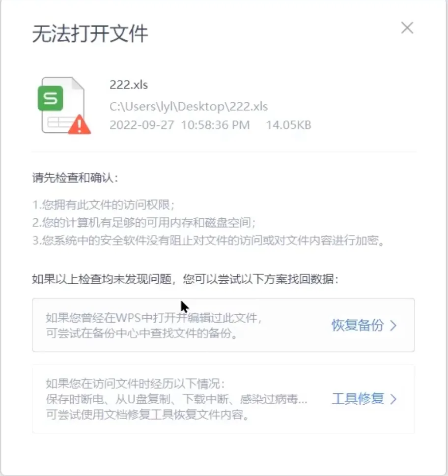448x476 pixels.
Task: Click the chevron arrow next to 工具修复
Action: tap(393, 399)
